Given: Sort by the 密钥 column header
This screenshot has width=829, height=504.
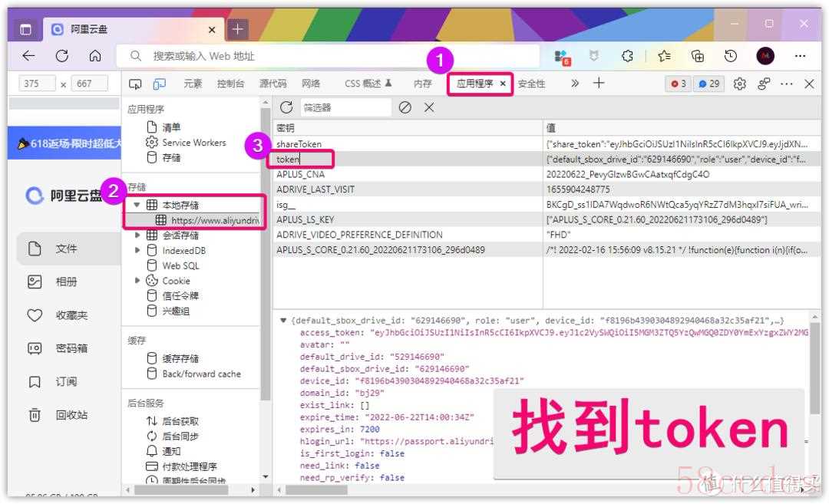Looking at the screenshot, I should (408, 128).
